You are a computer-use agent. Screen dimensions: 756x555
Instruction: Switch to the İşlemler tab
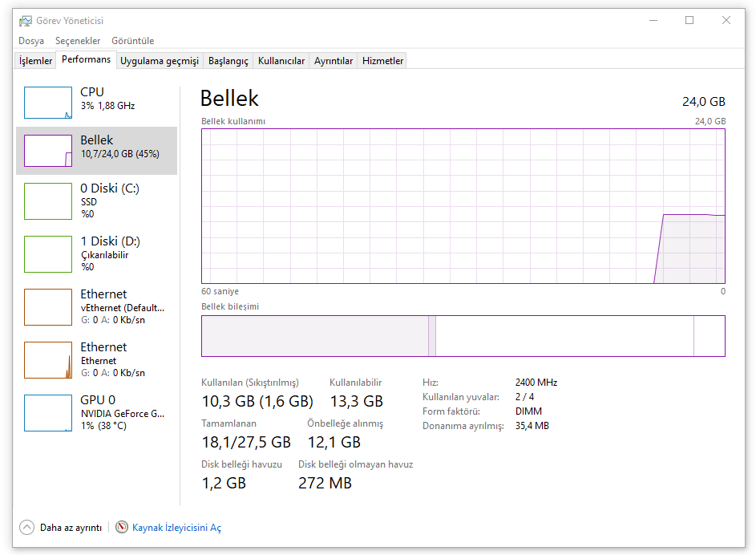35,61
